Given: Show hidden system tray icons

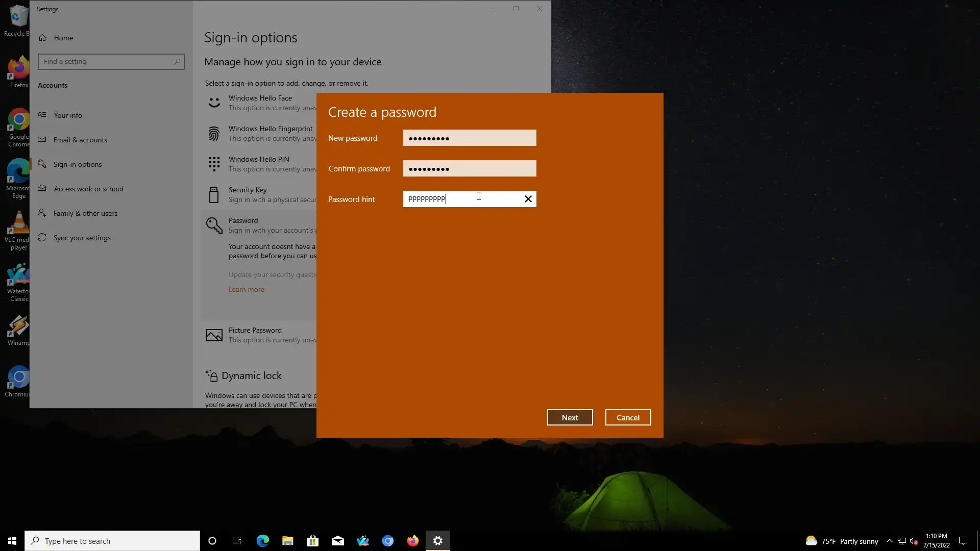Looking at the screenshot, I should click(889, 541).
